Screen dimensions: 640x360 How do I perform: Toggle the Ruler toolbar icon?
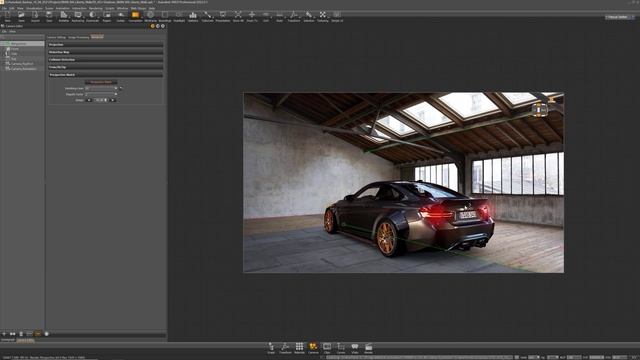(x=280, y=16)
